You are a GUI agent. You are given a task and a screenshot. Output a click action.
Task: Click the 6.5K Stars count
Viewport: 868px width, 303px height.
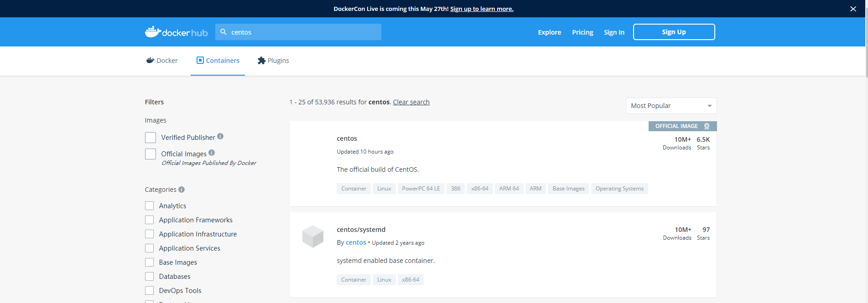pyautogui.click(x=703, y=139)
